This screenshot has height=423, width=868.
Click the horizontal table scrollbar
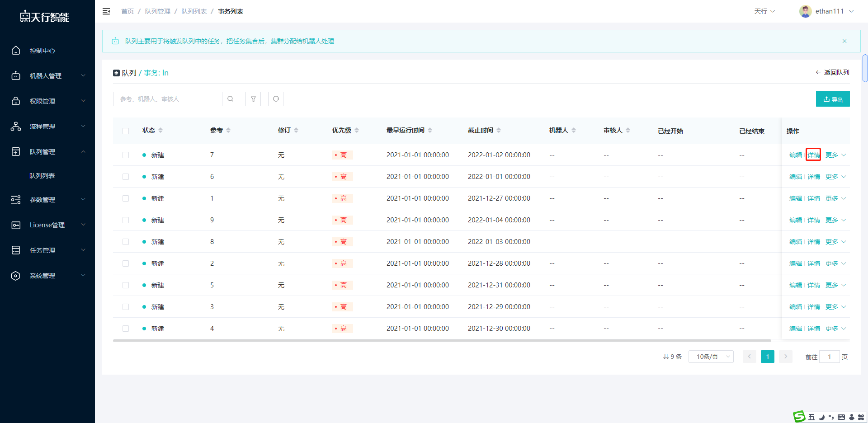coord(442,340)
